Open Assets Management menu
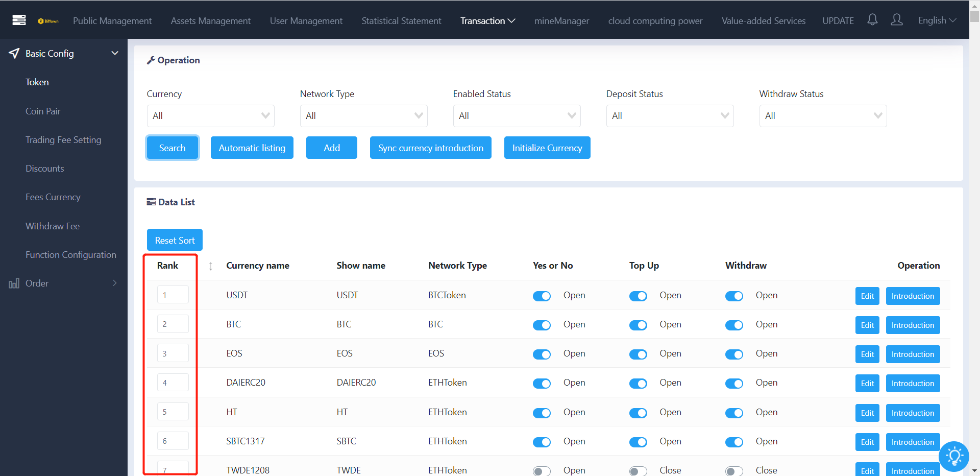Screen dimensions: 980x476 (x=211, y=21)
